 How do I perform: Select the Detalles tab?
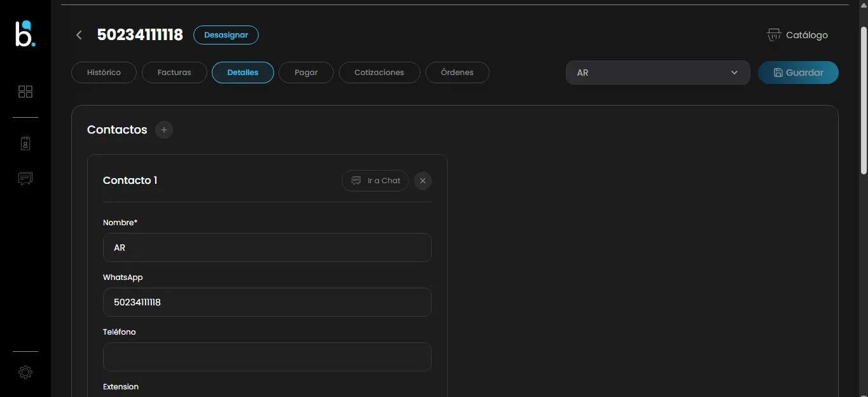pyautogui.click(x=243, y=73)
